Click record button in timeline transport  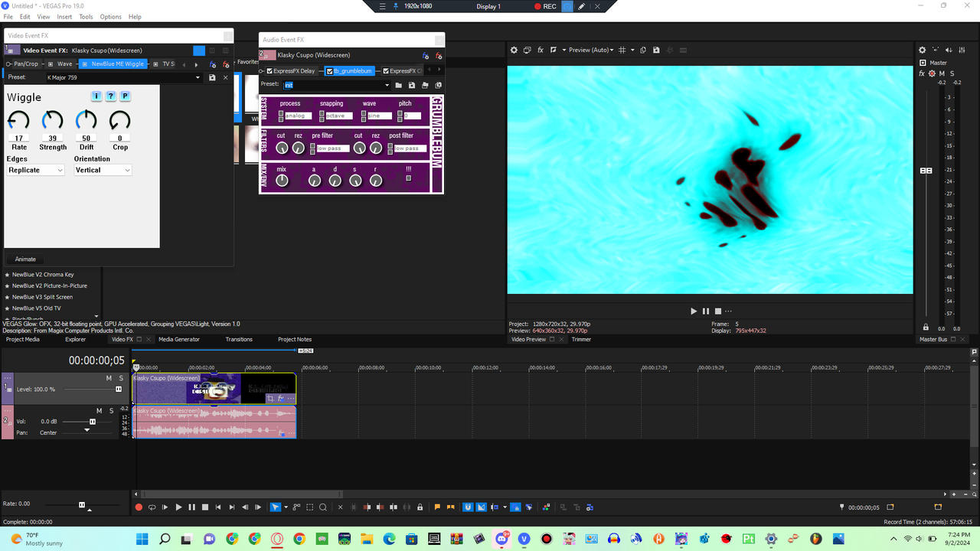coord(139,507)
